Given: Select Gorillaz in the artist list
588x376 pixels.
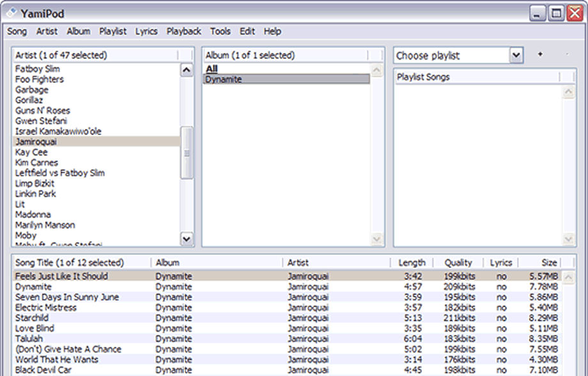Looking at the screenshot, I should [x=29, y=100].
